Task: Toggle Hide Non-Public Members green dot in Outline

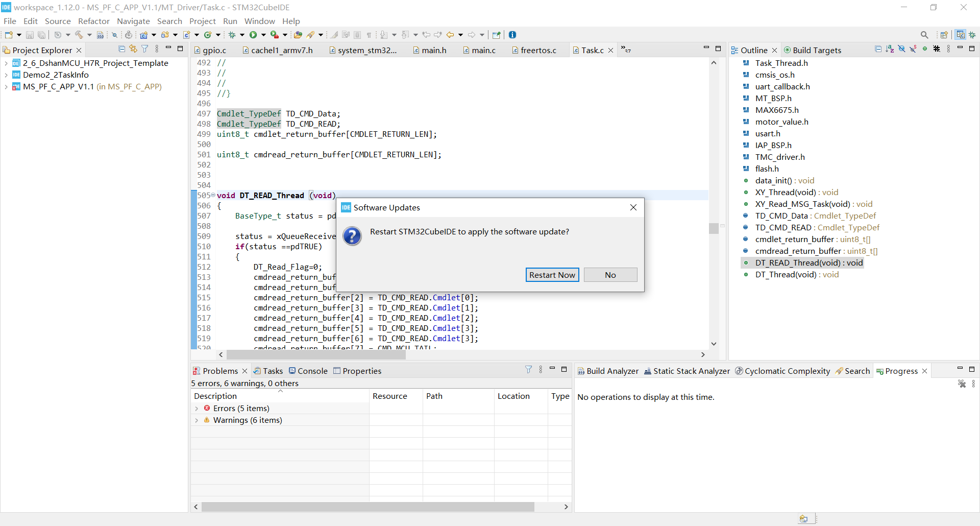Action: (925, 49)
